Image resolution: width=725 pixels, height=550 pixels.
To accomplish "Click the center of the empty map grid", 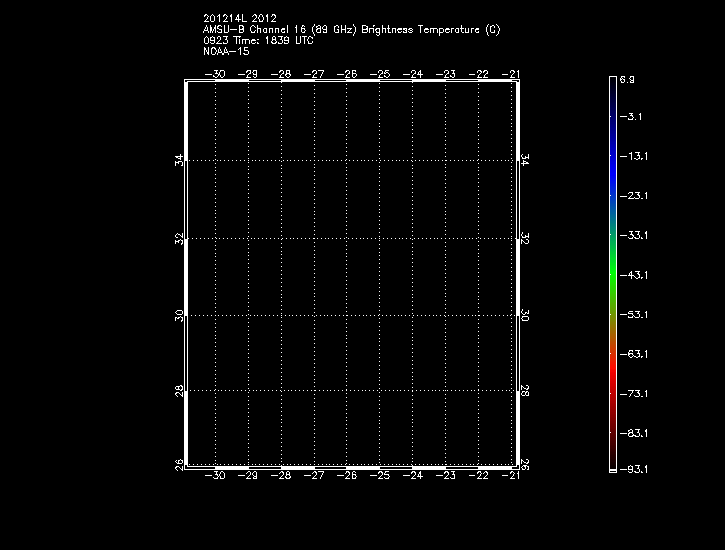I will click(x=351, y=274).
